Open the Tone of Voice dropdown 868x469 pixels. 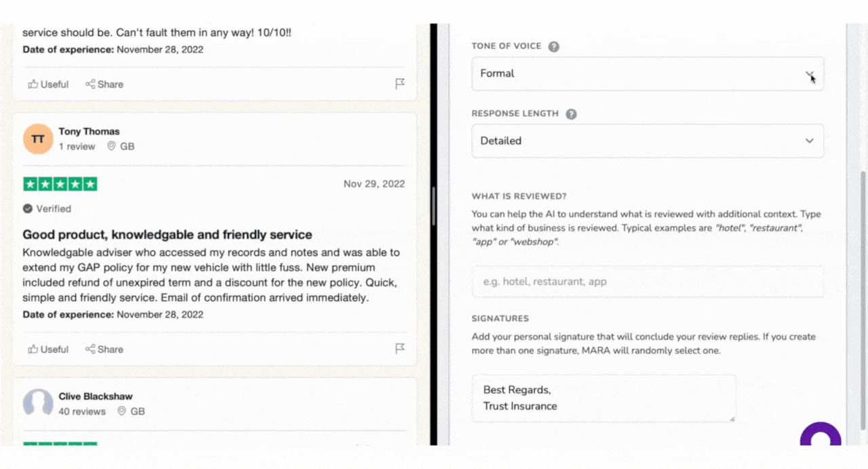pos(648,74)
